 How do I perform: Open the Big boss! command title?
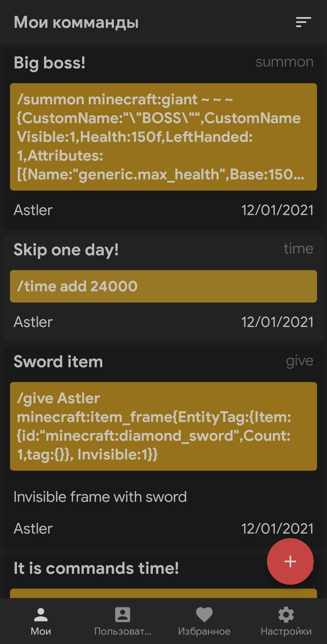click(50, 63)
